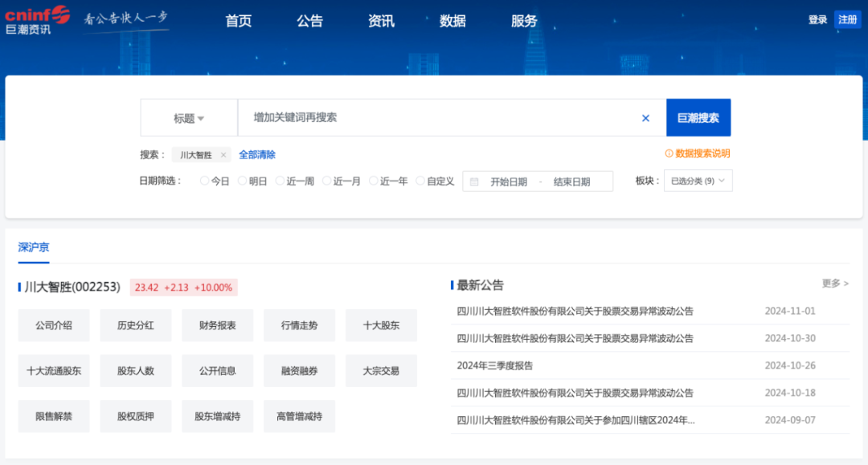Open 数据 in top navigation
868x465 pixels.
(452, 21)
